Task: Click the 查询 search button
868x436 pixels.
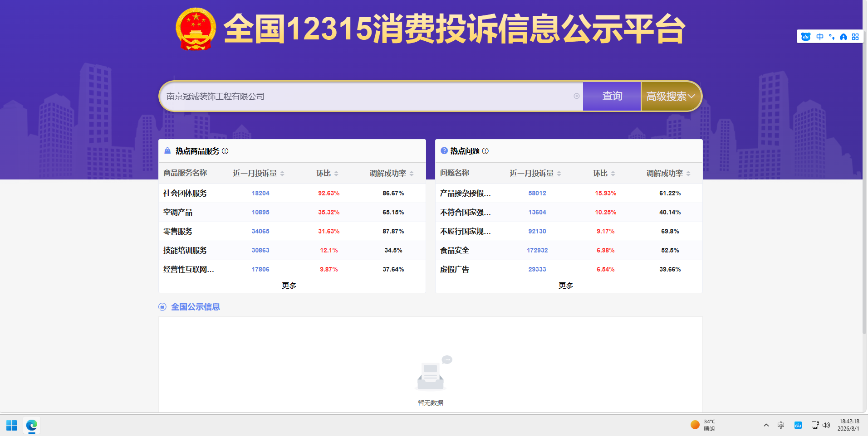Action: [612, 96]
